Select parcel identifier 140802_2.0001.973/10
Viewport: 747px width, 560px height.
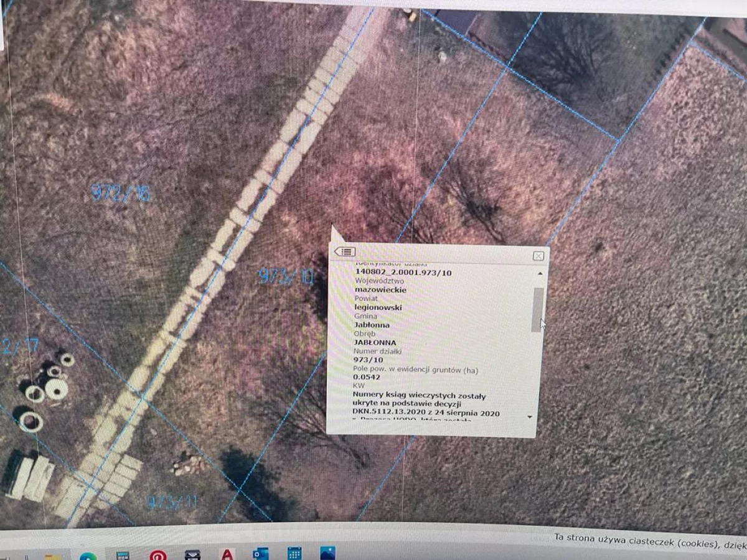[403, 273]
